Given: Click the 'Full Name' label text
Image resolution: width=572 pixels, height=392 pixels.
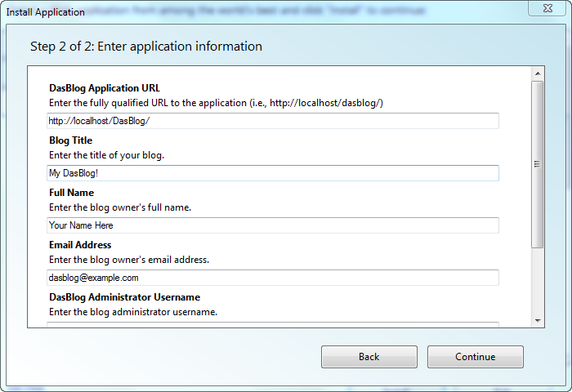Looking at the screenshot, I should click(71, 193).
